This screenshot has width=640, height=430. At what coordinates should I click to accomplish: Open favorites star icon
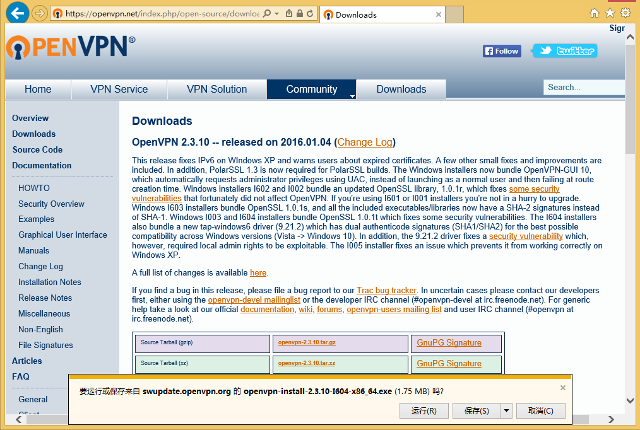[610, 13]
